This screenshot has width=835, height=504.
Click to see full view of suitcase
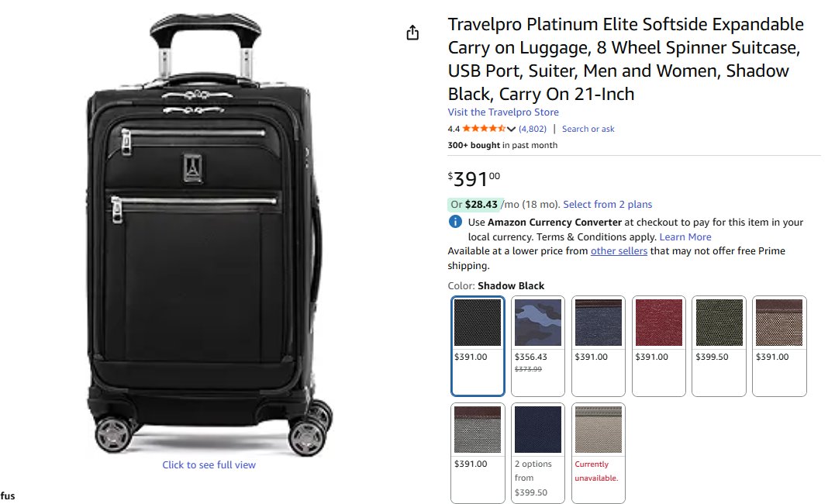coord(209,465)
